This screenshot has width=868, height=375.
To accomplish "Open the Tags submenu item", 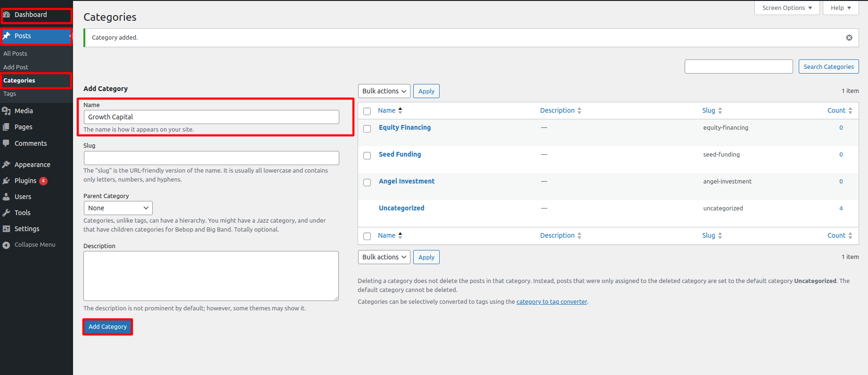I will pos(10,94).
